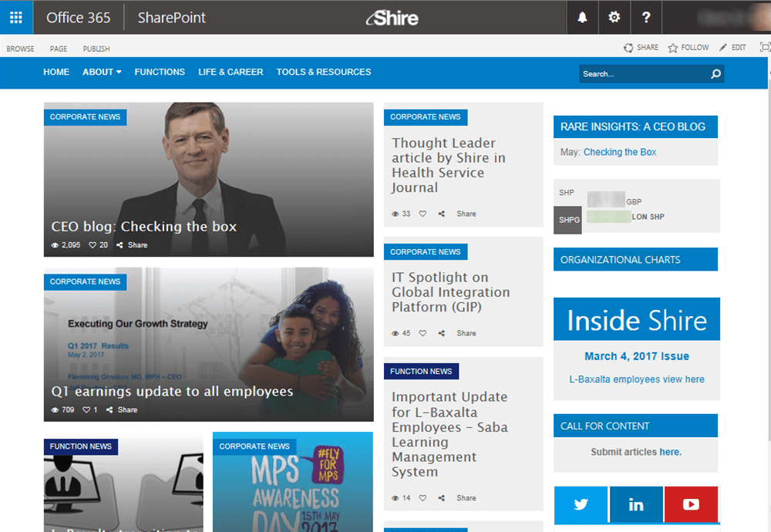
Task: Click the Share sync icon in ribbon
Action: (x=628, y=48)
